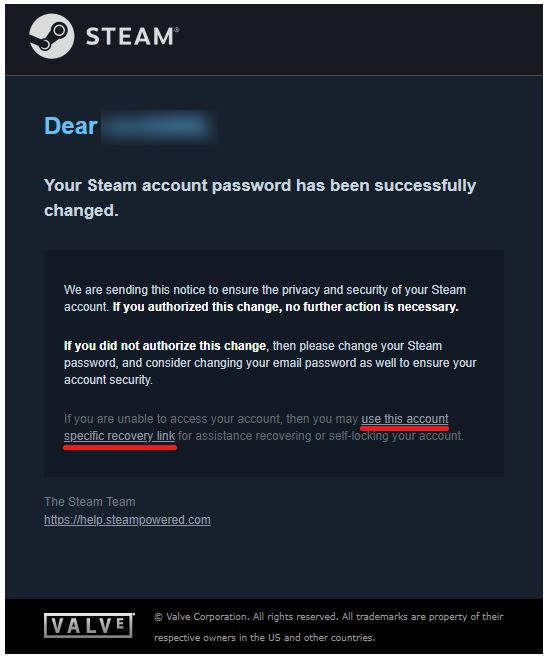
Task: Click 'The Steam Team' signature
Action: click(90, 502)
